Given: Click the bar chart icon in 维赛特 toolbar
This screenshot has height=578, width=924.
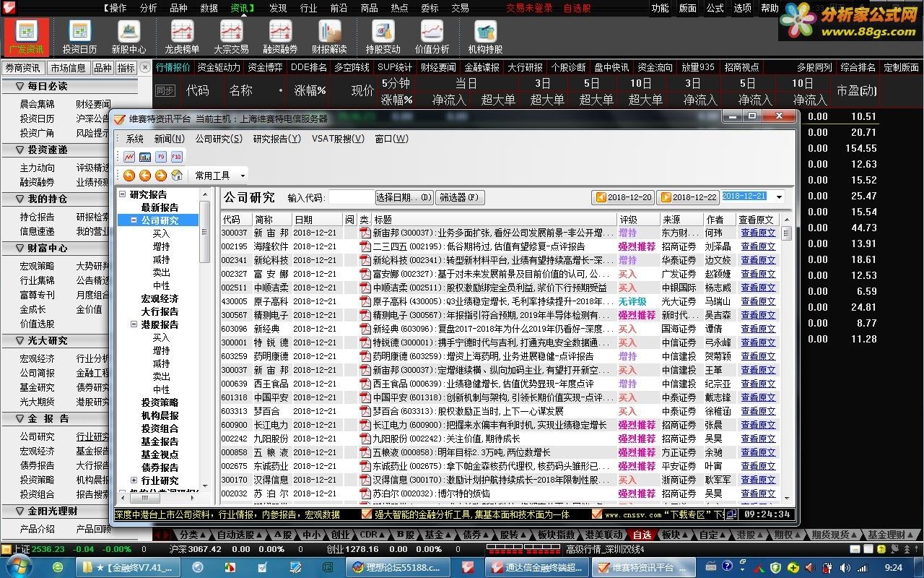Looking at the screenshot, I should (x=145, y=156).
